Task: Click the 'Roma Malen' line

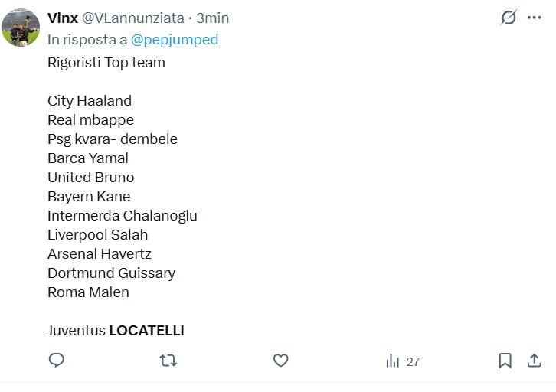Action: coord(88,292)
